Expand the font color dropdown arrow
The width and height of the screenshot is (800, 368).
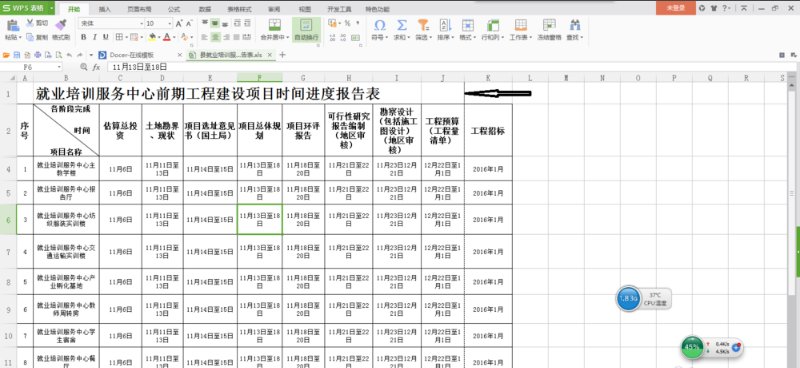(x=173, y=38)
